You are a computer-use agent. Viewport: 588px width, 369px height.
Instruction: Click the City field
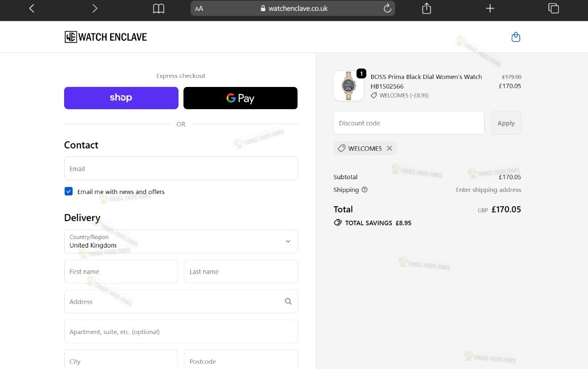coord(121,359)
